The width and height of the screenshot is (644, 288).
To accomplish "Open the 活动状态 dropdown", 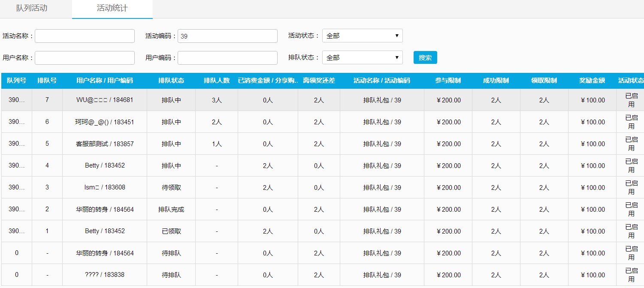I will [362, 36].
